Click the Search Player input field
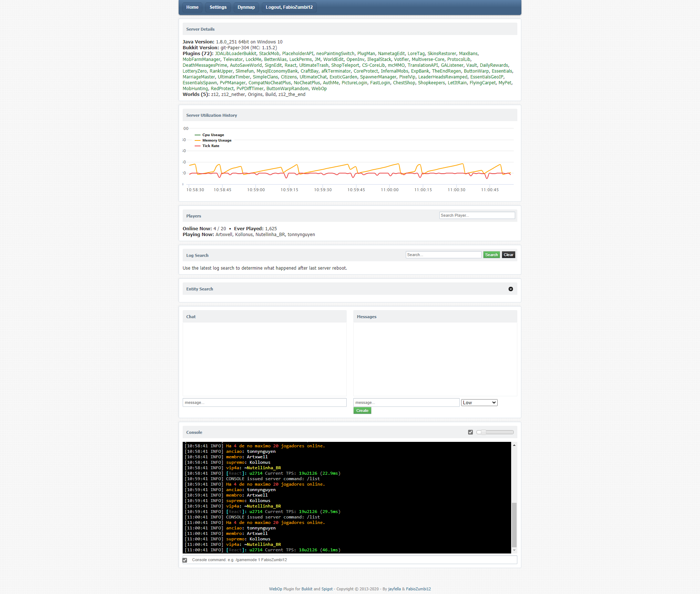Screen dimensions: 700x594 476,215
